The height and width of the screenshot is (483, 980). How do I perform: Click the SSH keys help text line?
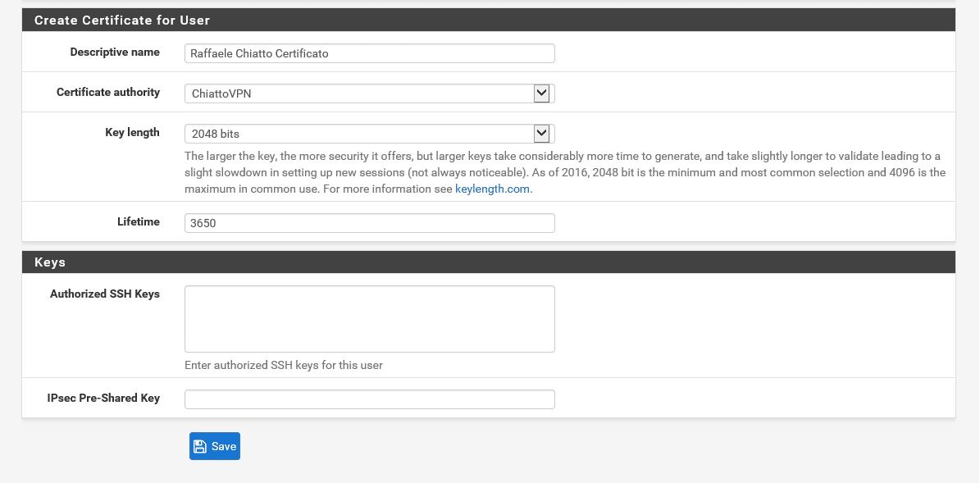point(284,365)
